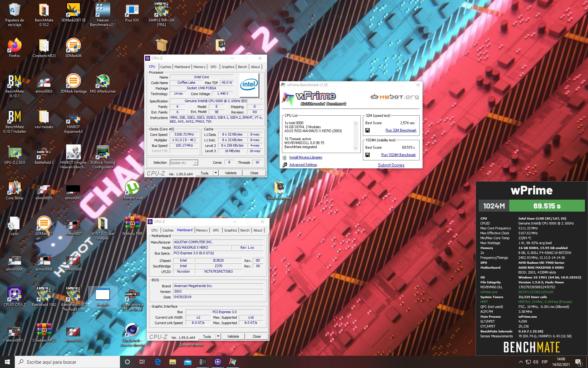Image resolution: width=588 pixels, height=368 pixels.
Task: Launch 3DMark06 desktop shortcut
Action: (73, 48)
